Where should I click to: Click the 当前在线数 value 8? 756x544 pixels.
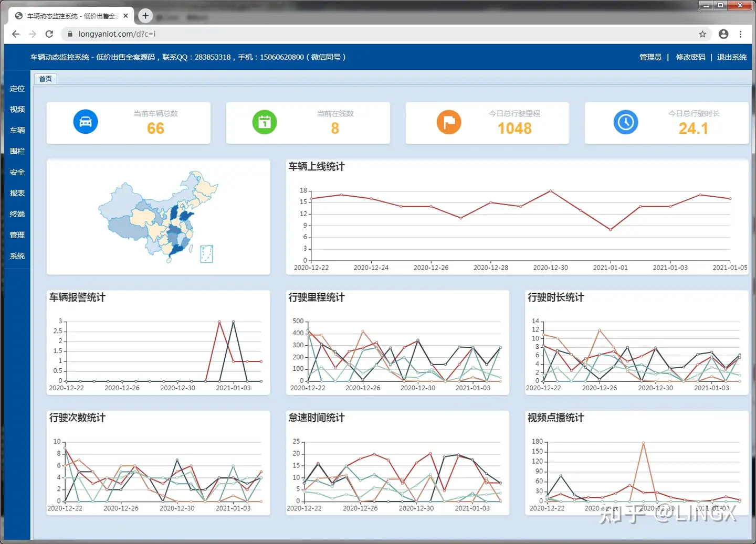[x=335, y=129]
